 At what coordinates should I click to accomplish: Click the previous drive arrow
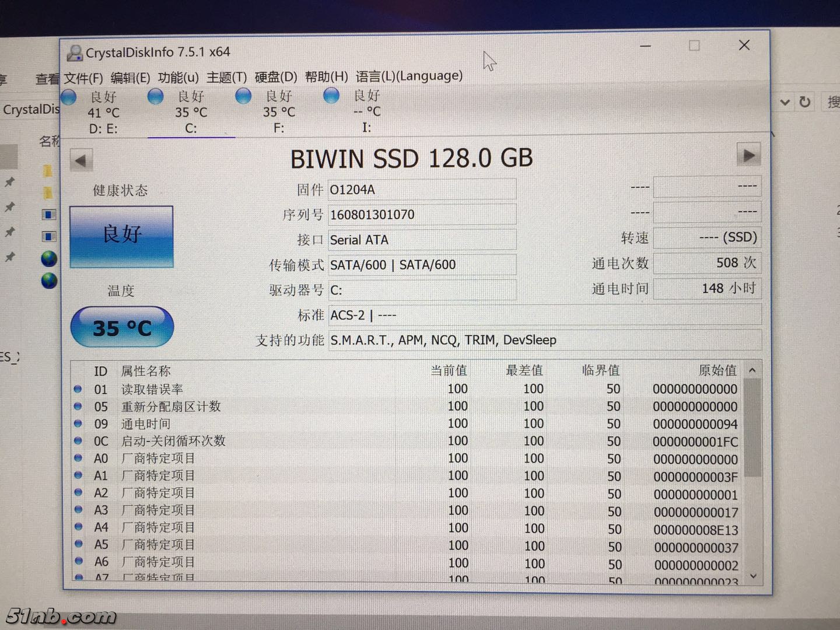[x=80, y=158]
